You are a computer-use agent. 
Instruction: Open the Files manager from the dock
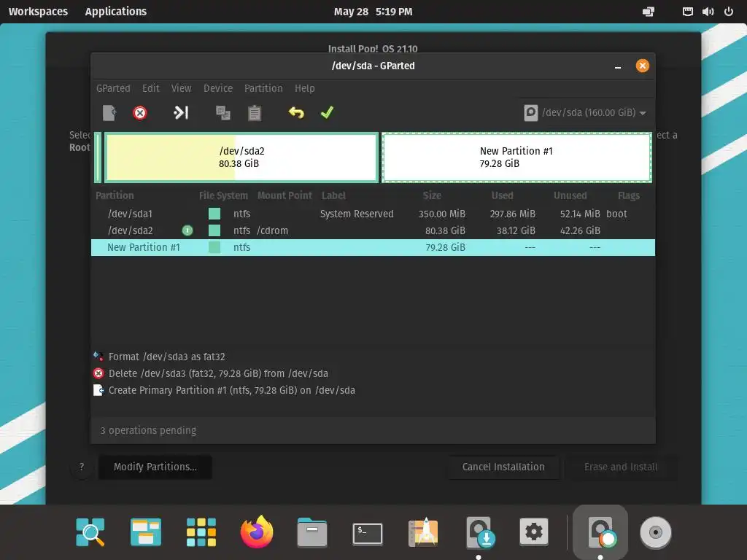(312, 532)
